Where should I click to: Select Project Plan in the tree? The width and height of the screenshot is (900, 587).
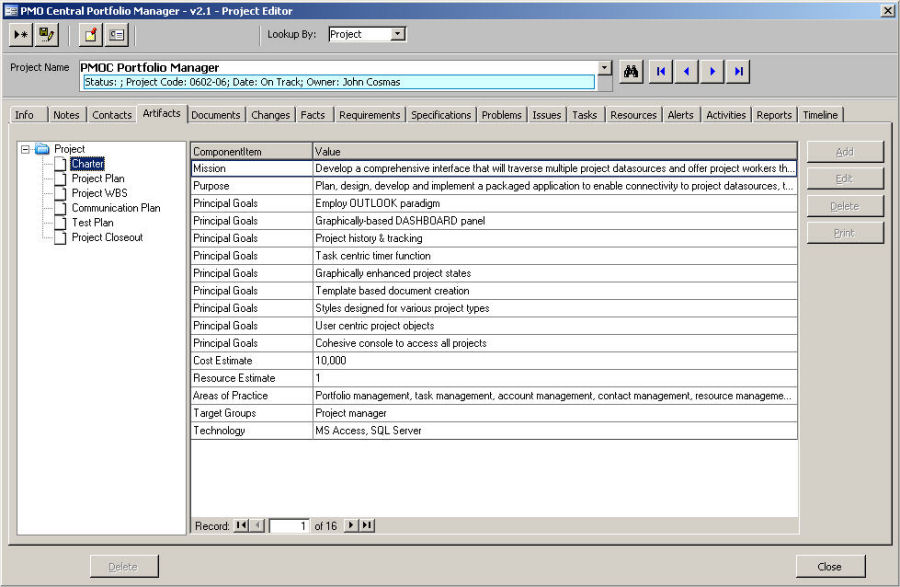point(98,178)
